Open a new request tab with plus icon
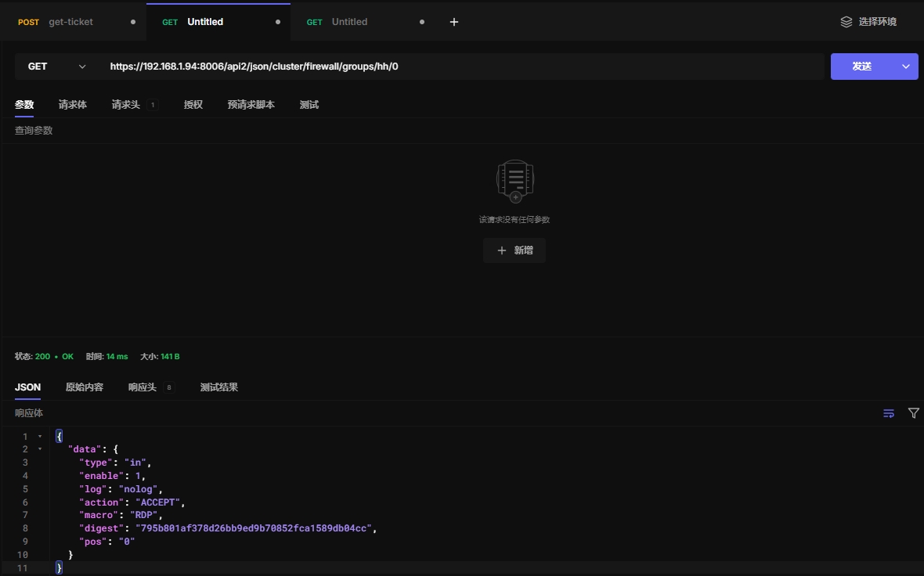Screen dimensions: 924x576 point(454,22)
